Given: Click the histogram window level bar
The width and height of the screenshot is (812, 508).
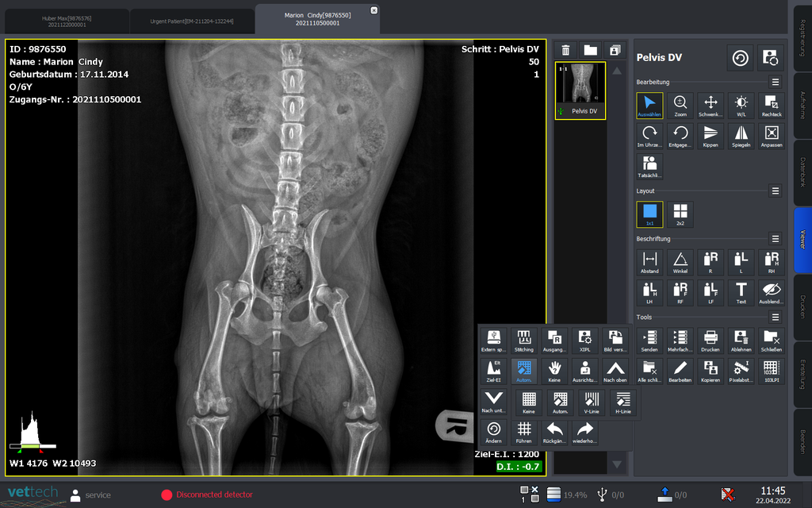Looking at the screenshot, I should click(x=33, y=447).
